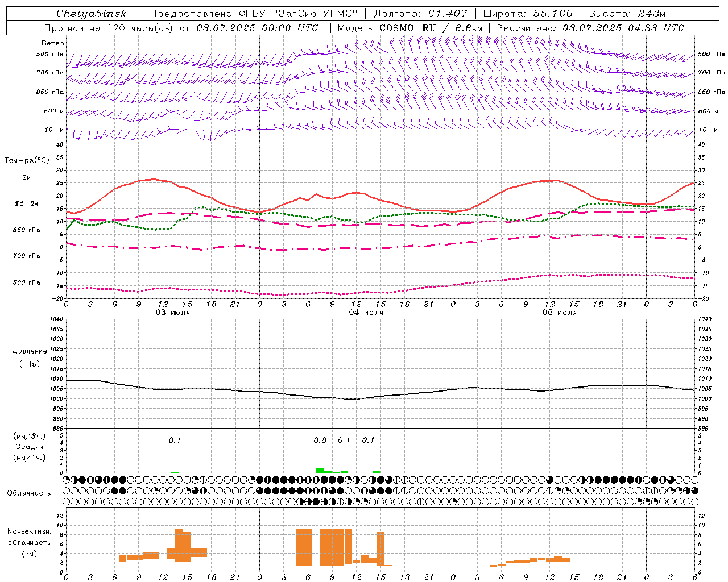This screenshot has width=728, height=582.
Task: Click the '500 м' label left of wind barbs
Action: [54, 111]
